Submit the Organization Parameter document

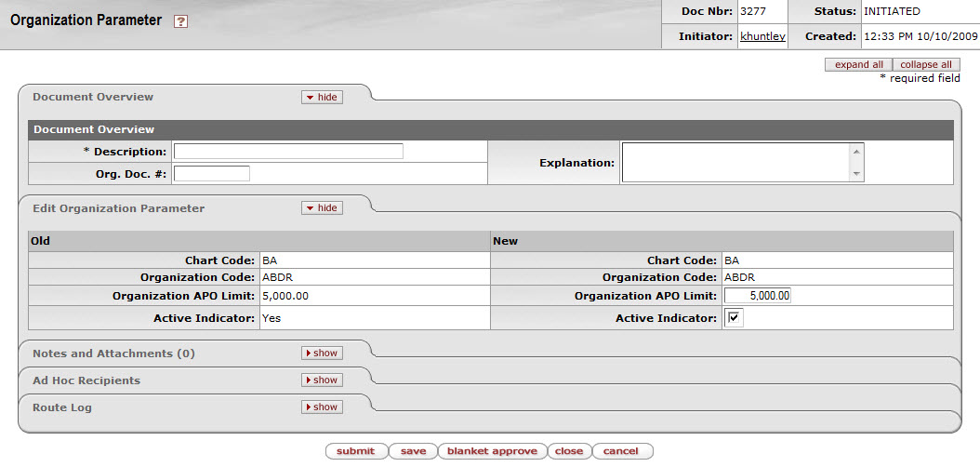pos(355,451)
